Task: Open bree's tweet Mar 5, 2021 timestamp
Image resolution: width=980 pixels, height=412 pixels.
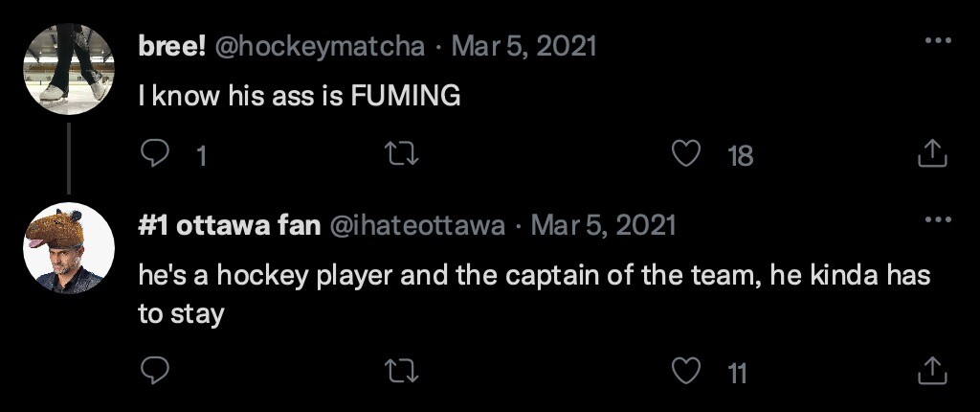Action: coord(524,46)
